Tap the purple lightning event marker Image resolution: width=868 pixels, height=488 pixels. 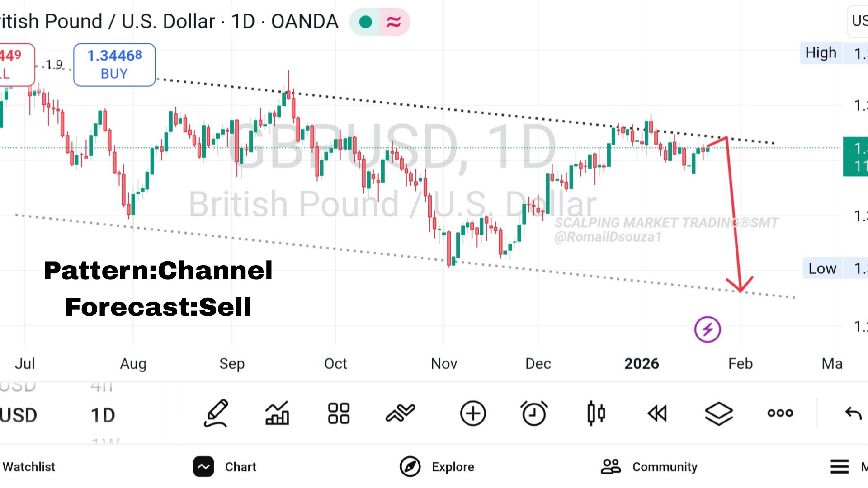[708, 329]
